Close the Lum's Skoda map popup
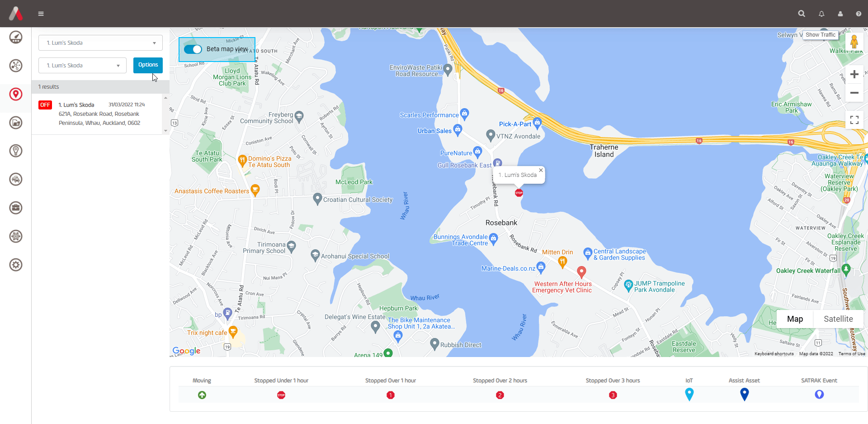This screenshot has height=424, width=868. coord(541,170)
